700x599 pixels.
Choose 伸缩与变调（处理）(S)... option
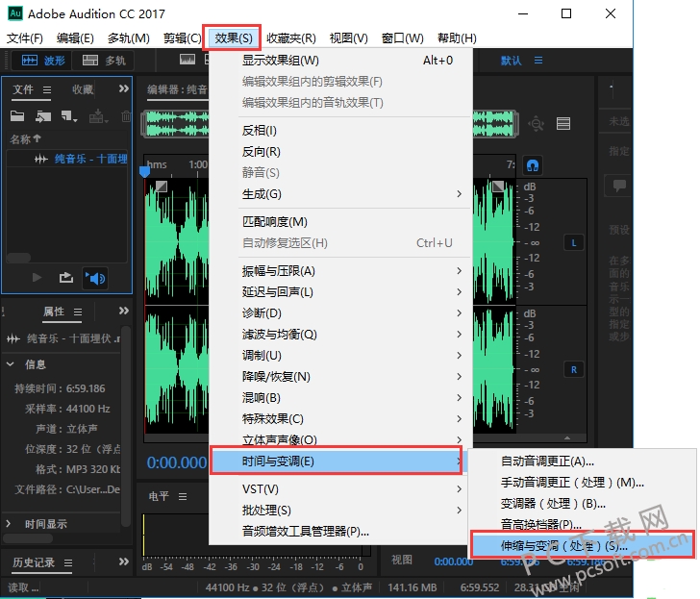click(582, 545)
